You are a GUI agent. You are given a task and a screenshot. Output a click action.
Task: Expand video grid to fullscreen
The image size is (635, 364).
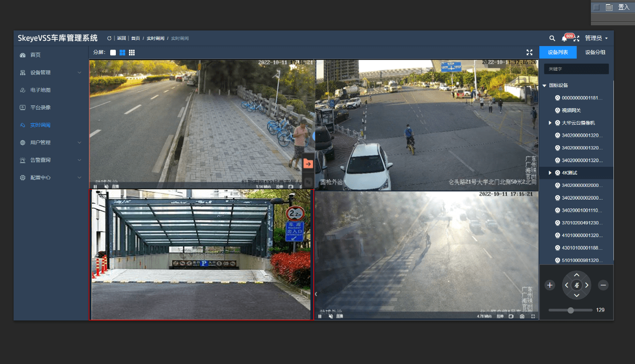529,52
